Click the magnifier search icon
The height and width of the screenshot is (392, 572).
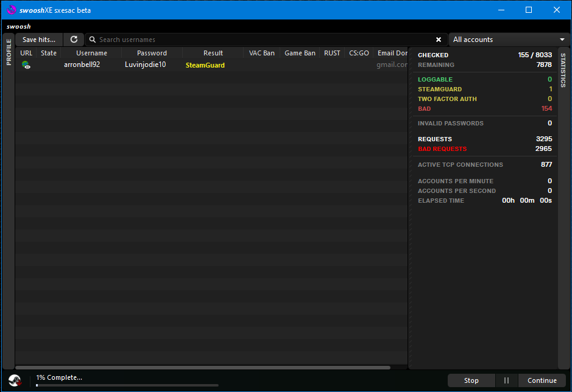pyautogui.click(x=93, y=40)
